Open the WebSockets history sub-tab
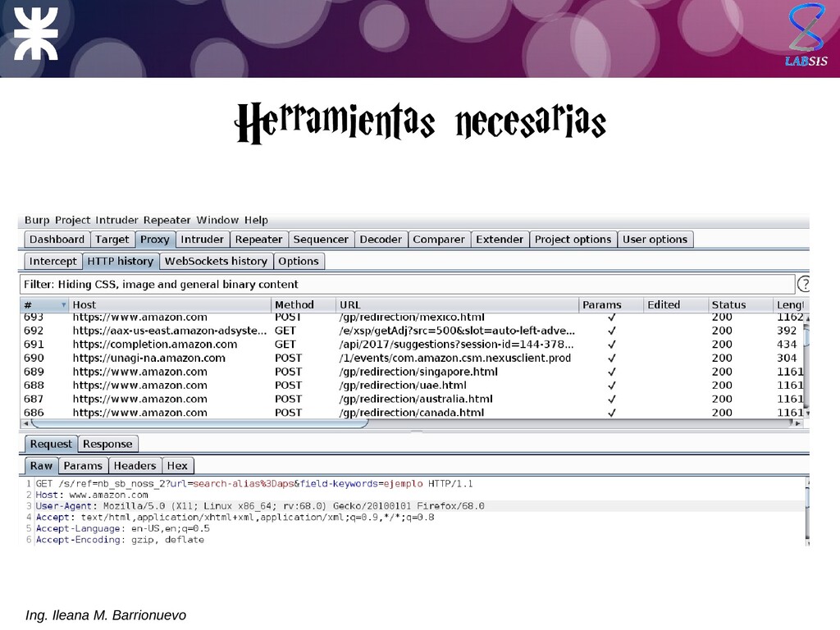Viewport: 840px width, 630px height. pyautogui.click(x=216, y=262)
